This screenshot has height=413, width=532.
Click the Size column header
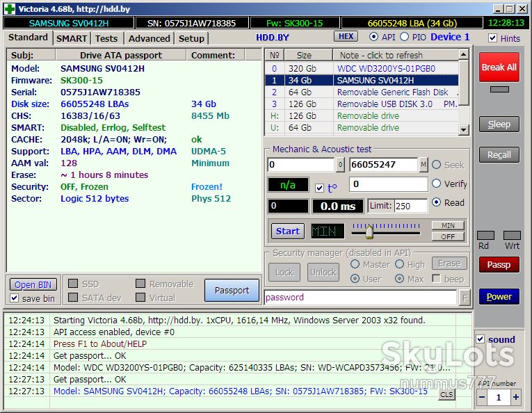click(x=308, y=55)
